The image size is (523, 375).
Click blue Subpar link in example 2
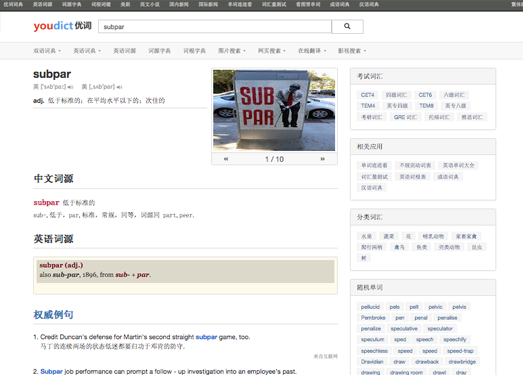[x=51, y=371]
